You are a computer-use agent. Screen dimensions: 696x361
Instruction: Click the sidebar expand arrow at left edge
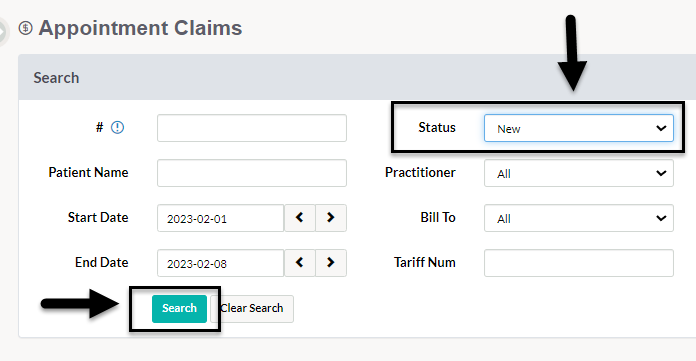(x=3, y=32)
